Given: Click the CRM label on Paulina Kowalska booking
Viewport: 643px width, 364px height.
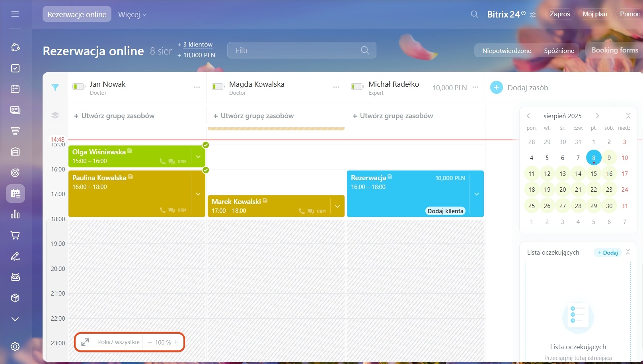Looking at the screenshot, I should 182,210.
